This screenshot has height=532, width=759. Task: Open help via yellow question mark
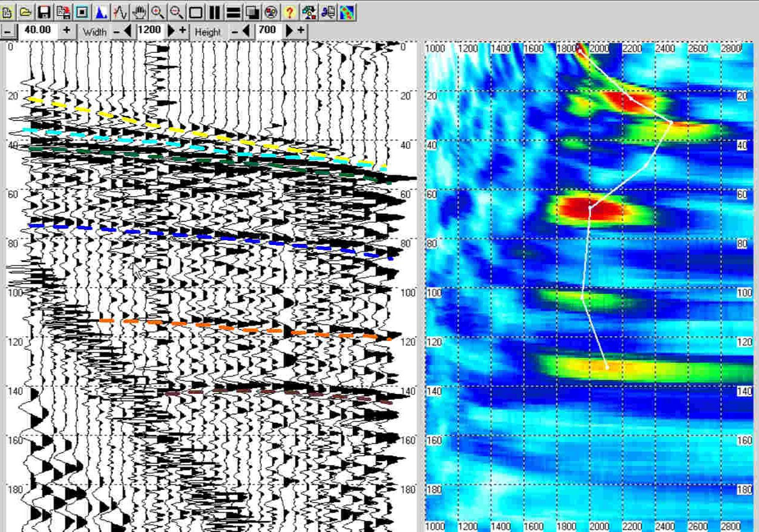(290, 11)
